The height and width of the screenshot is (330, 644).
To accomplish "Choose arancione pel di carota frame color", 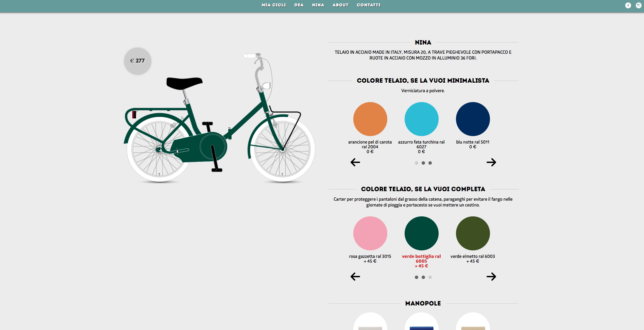I will coord(370,119).
